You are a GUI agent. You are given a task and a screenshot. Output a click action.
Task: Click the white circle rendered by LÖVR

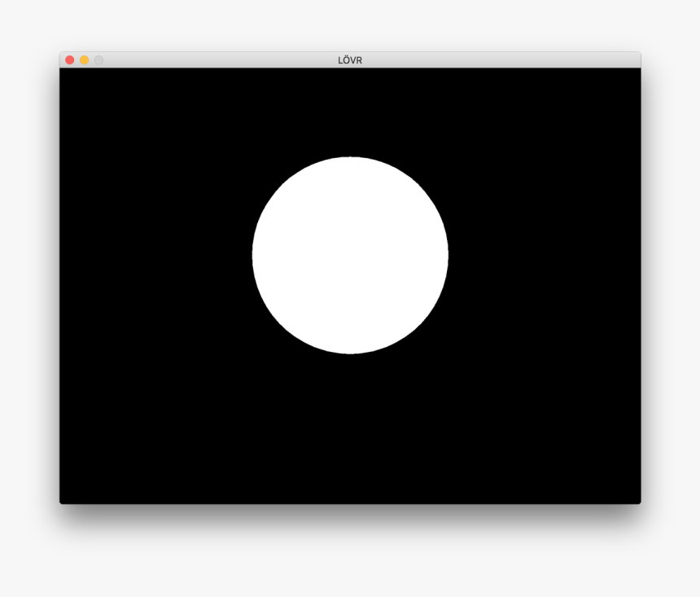(x=350, y=254)
